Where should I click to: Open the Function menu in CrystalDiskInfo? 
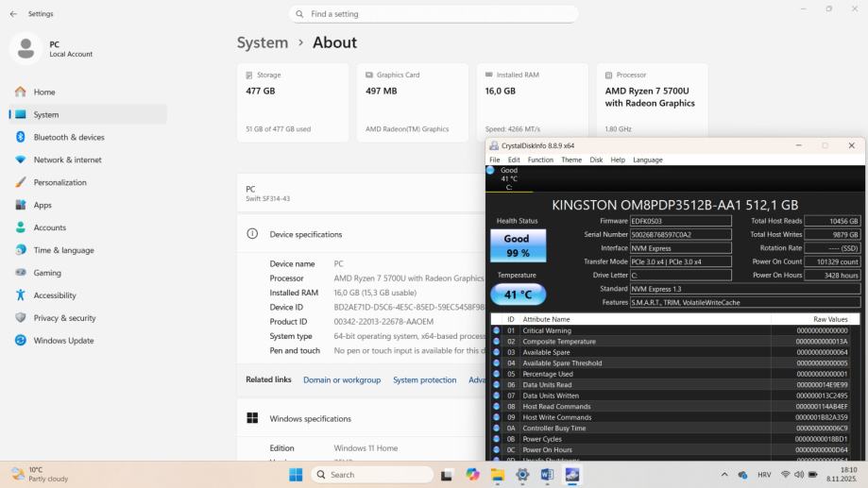[x=540, y=160]
